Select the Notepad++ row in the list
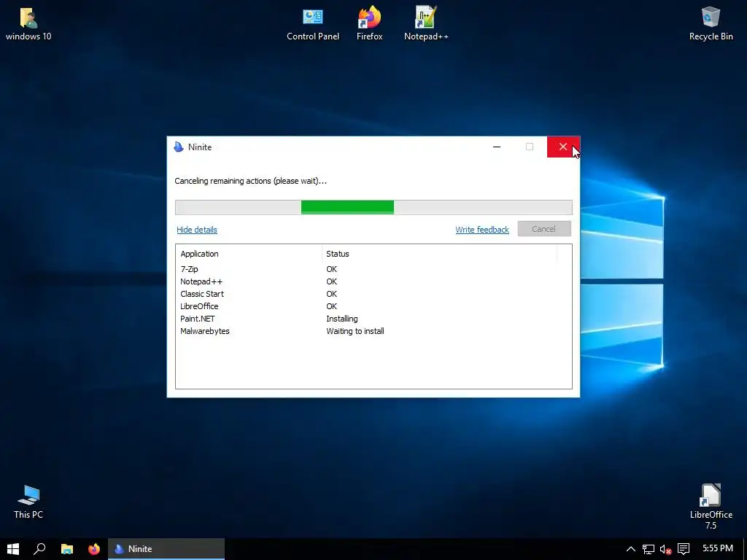The width and height of the screenshot is (747, 560). tap(373, 281)
